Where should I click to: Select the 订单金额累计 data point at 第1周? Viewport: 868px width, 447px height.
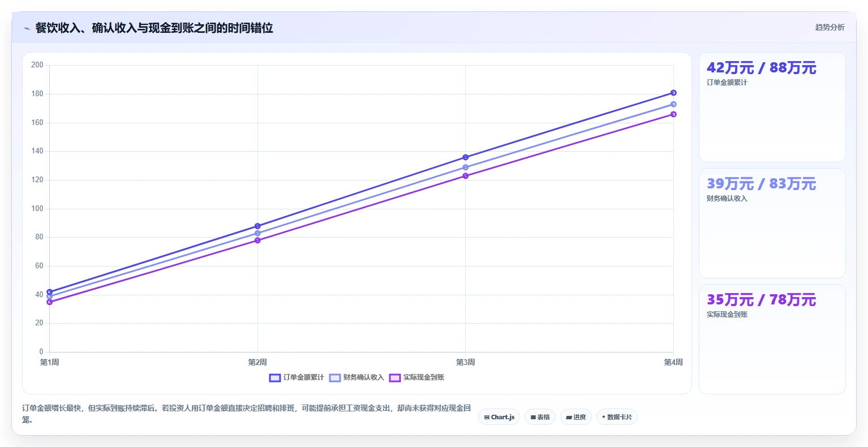[50, 292]
